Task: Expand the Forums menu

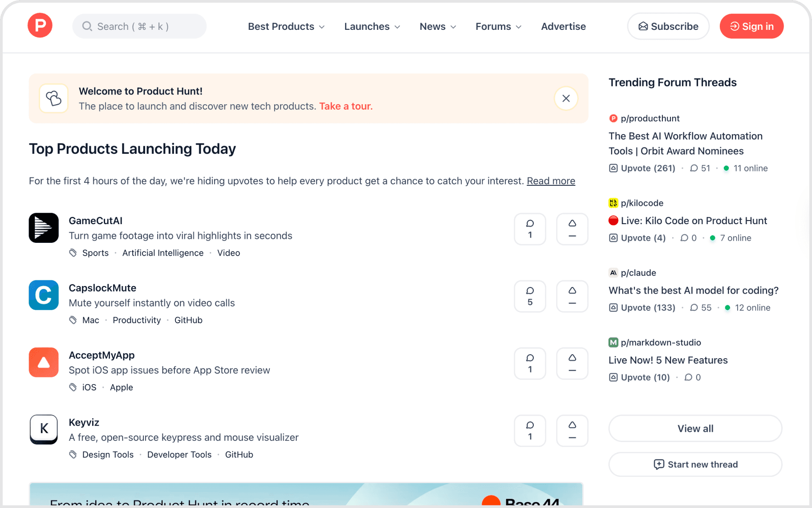Action: pos(499,27)
